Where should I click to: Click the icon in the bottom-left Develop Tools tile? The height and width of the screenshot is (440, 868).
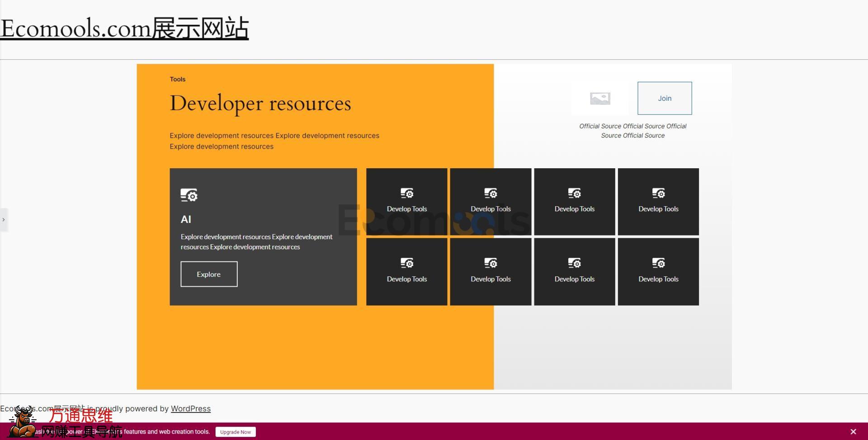point(407,263)
